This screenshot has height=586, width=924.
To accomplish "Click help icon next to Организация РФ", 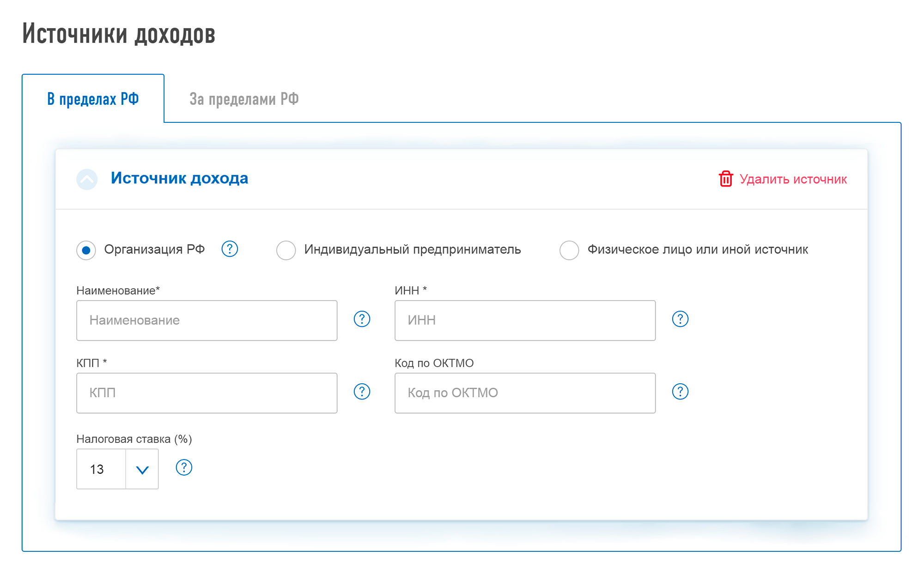I will [x=230, y=249].
